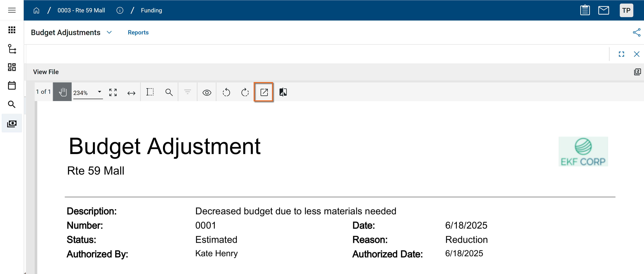Open the hamburger main menu

point(12,10)
